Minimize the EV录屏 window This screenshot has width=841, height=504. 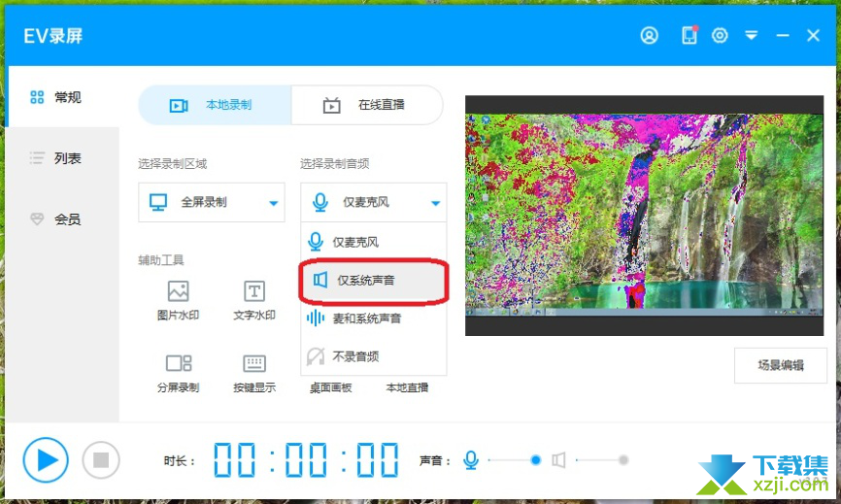[x=783, y=35]
